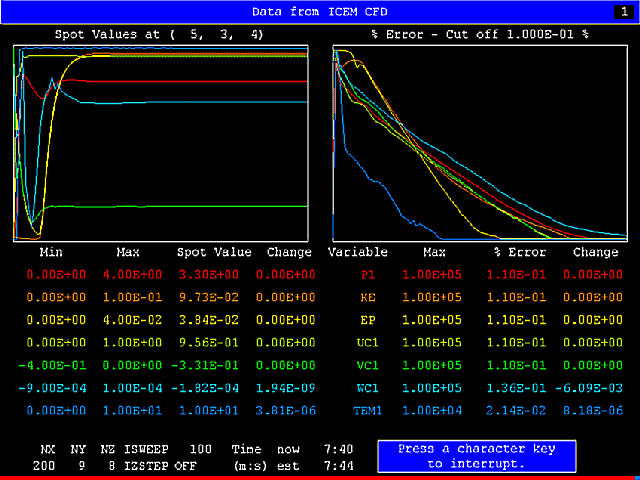Screen dimensions: 640x480
Task: Click the "Min" column header
Action: pyautogui.click(x=50, y=252)
